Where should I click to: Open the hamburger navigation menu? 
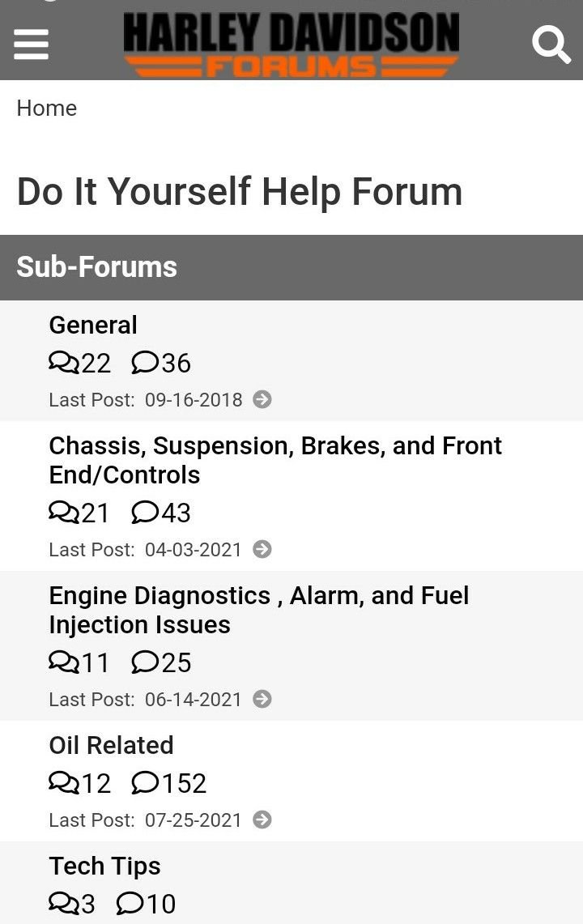tap(32, 44)
